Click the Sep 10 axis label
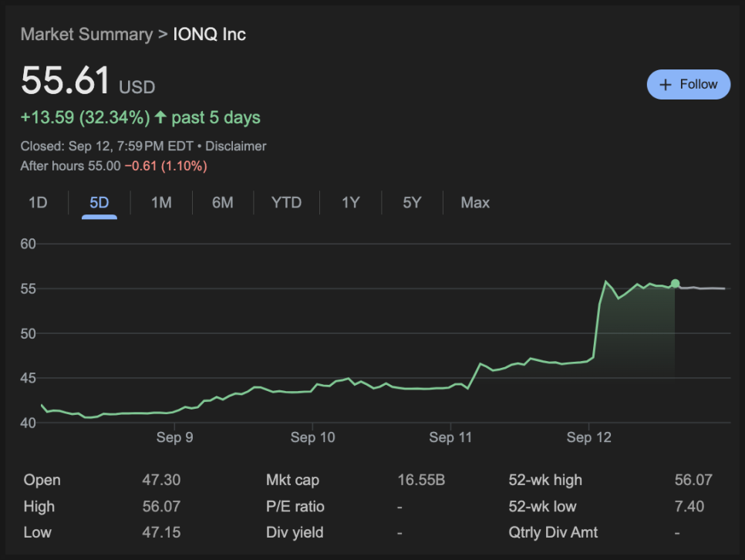 pos(312,437)
